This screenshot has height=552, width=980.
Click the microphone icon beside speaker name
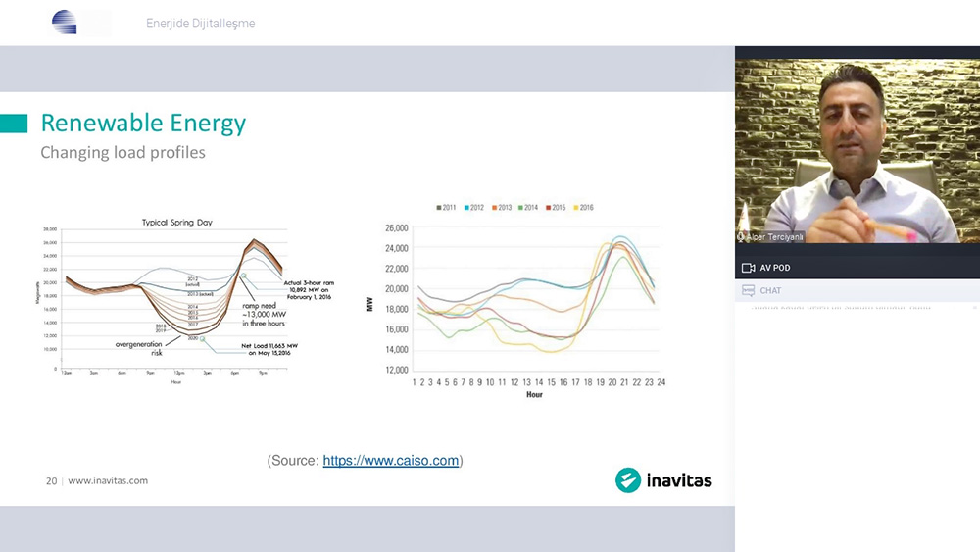point(741,237)
